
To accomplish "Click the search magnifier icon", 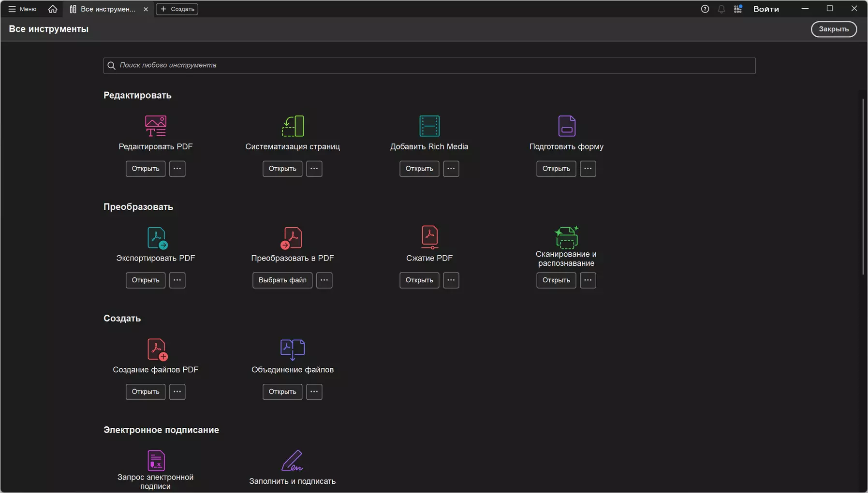I will (111, 65).
